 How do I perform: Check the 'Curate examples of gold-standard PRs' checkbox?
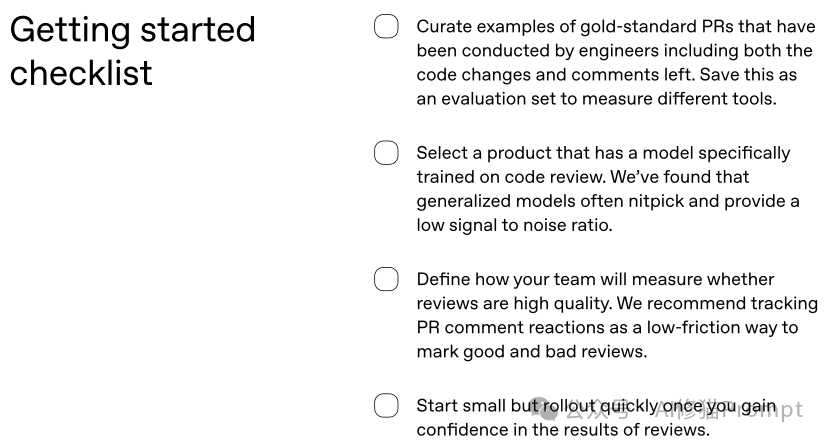[386, 27]
